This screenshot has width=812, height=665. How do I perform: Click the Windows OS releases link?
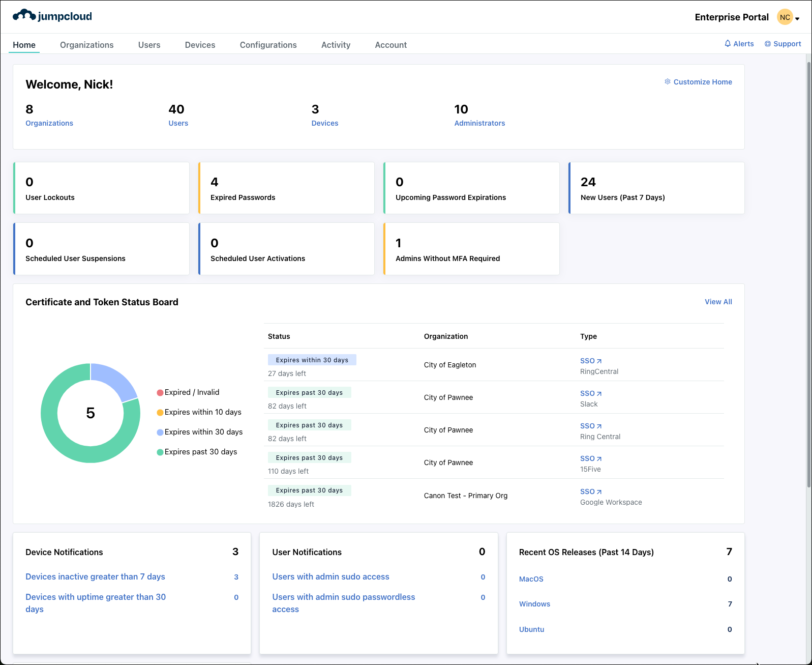(534, 604)
